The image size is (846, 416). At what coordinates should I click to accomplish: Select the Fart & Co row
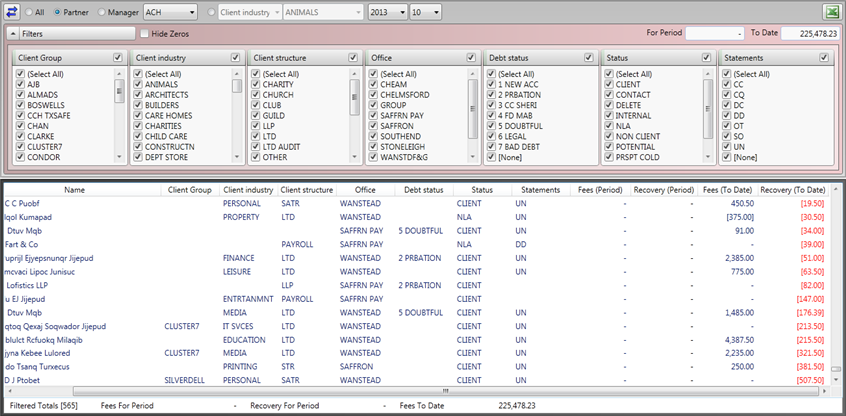point(415,244)
